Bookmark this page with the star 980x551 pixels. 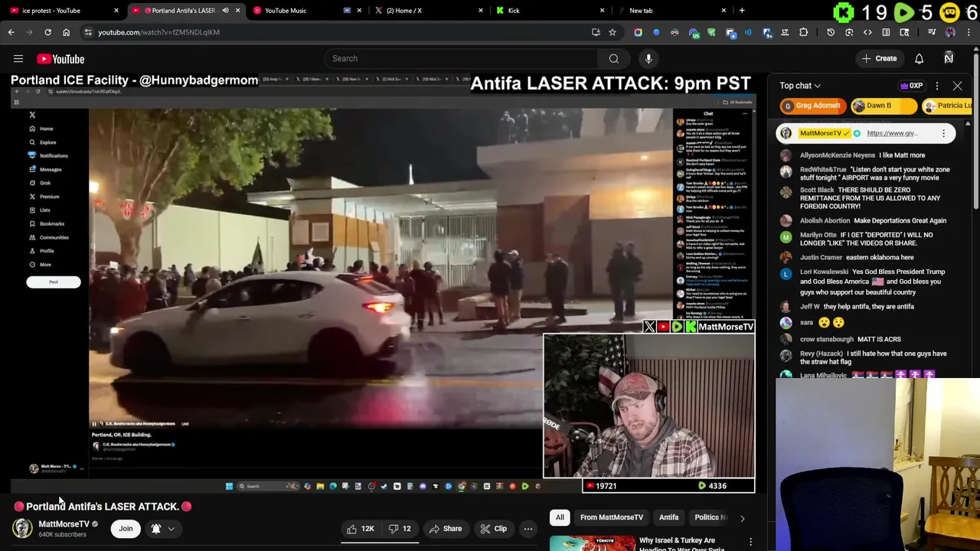[612, 32]
